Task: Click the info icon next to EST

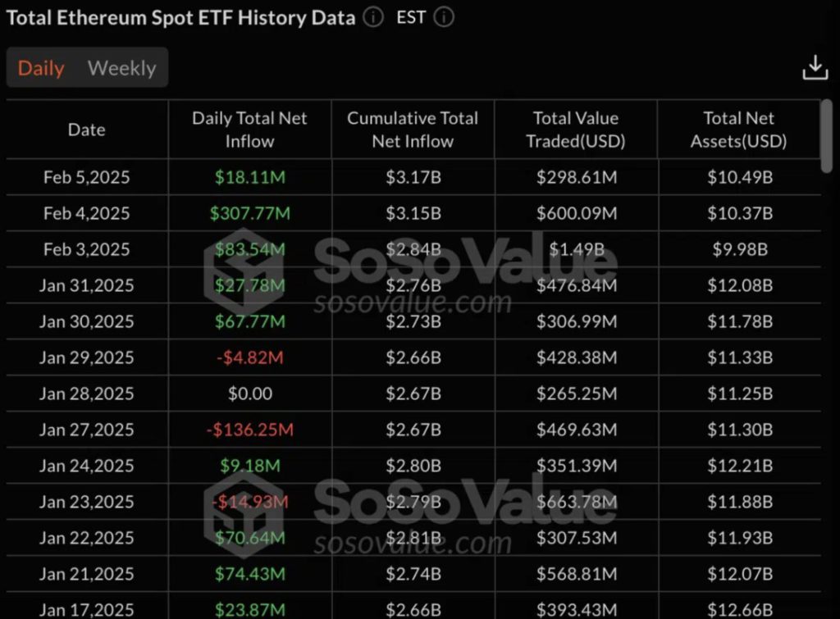Action: click(444, 17)
